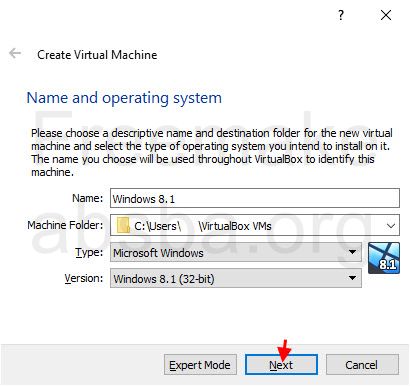Click the back arrow beside Create Virtual Machine
410x386 pixels.
pyautogui.click(x=15, y=53)
